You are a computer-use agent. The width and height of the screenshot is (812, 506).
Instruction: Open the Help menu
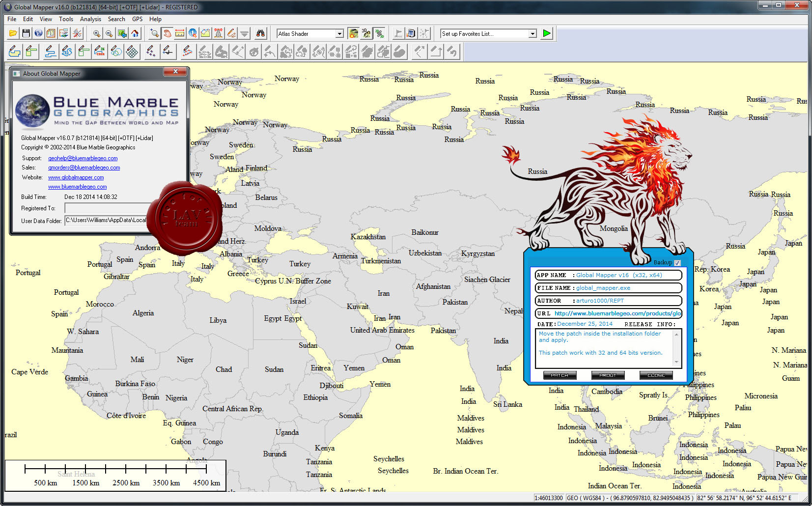155,19
